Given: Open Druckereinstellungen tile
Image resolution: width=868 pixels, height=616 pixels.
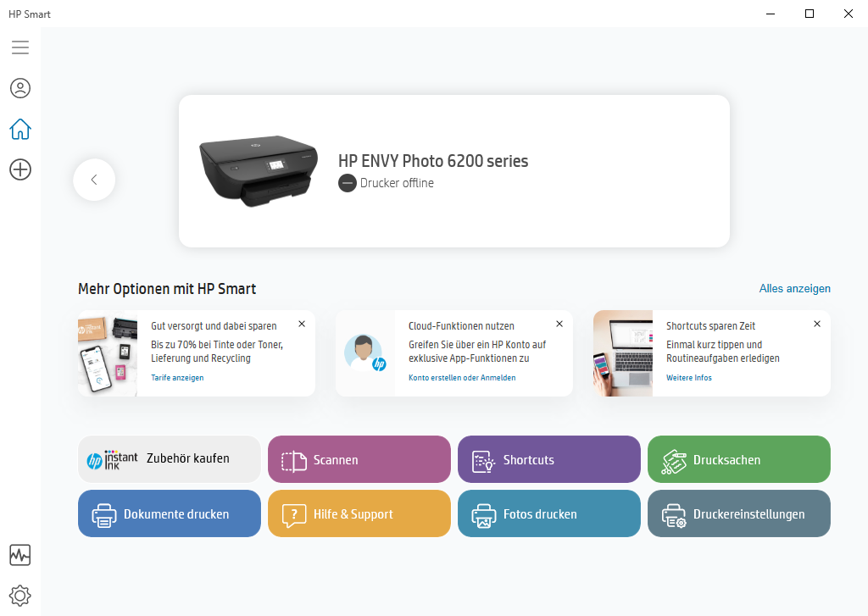Looking at the screenshot, I should pos(739,513).
